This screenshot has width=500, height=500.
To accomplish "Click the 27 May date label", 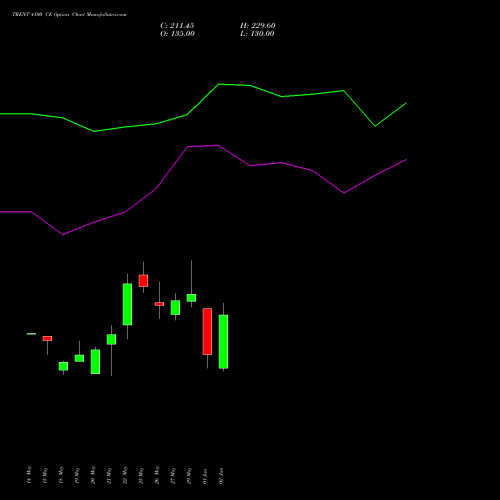I will click(x=173, y=475).
